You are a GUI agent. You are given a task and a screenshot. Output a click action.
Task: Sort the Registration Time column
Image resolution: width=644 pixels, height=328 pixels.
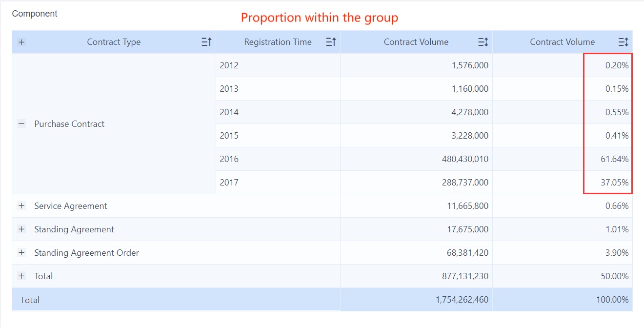[x=331, y=42]
